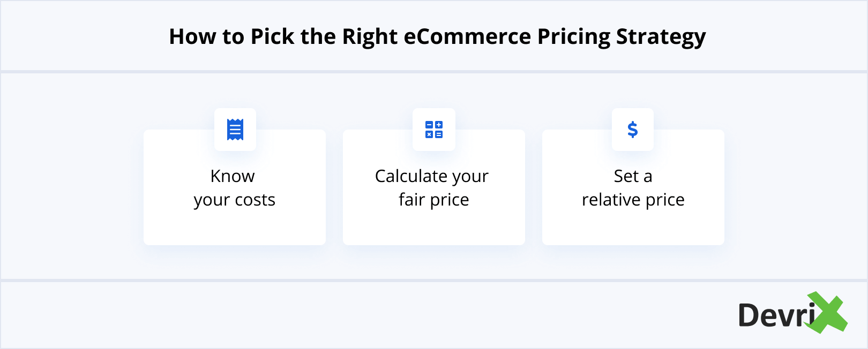
Task: Select the word 'eCommerce' in the title
Action: click(467, 36)
